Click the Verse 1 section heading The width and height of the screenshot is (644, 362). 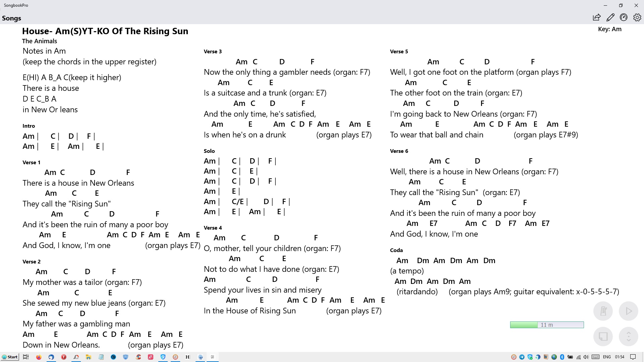31,163
